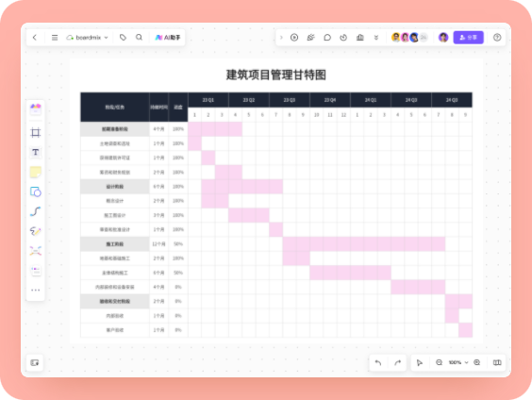This screenshot has width=532, height=400.
Task: Click 50% progress in the 12个月 row
Action: (x=178, y=244)
